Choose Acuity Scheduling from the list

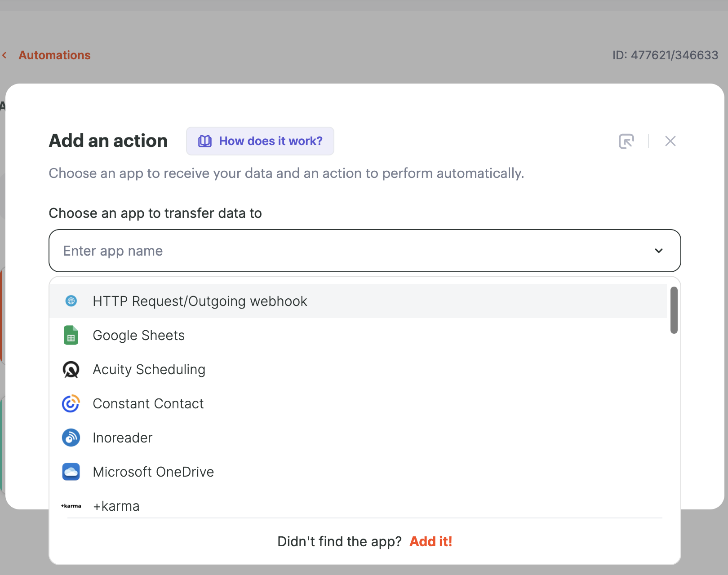358,369
